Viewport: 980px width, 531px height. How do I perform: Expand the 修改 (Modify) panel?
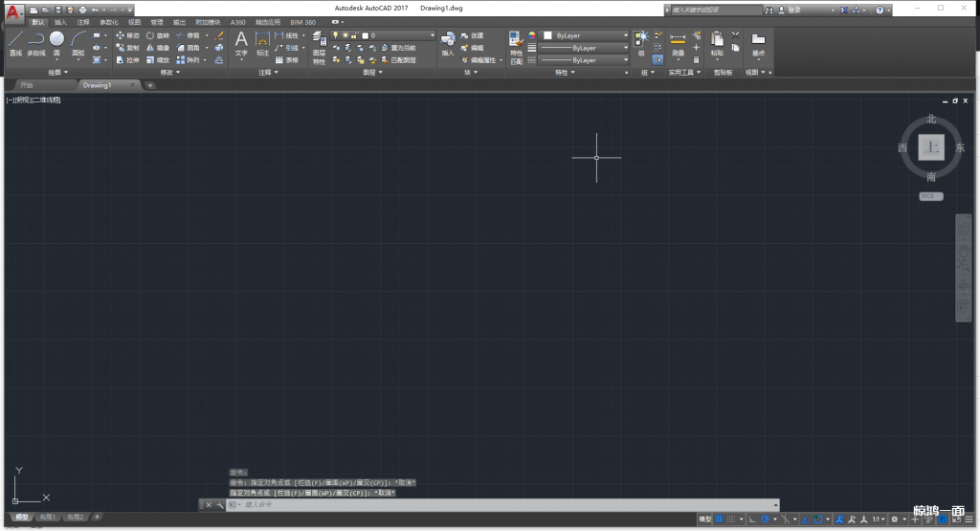click(x=170, y=72)
